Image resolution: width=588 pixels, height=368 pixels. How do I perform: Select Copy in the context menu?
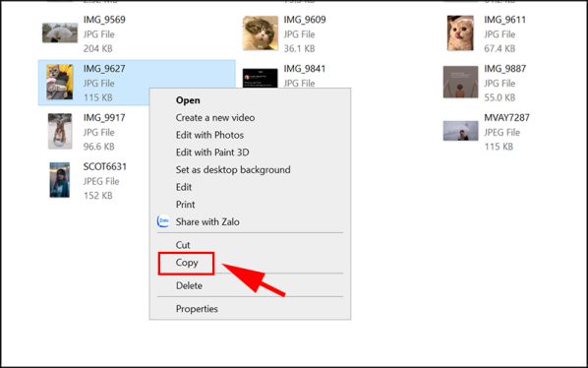pos(187,263)
